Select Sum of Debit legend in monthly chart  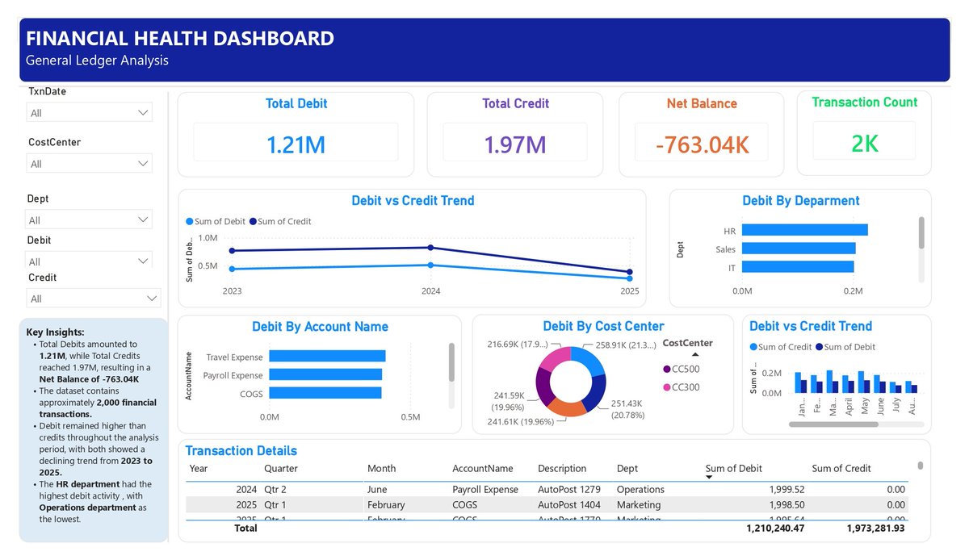pyautogui.click(x=845, y=347)
